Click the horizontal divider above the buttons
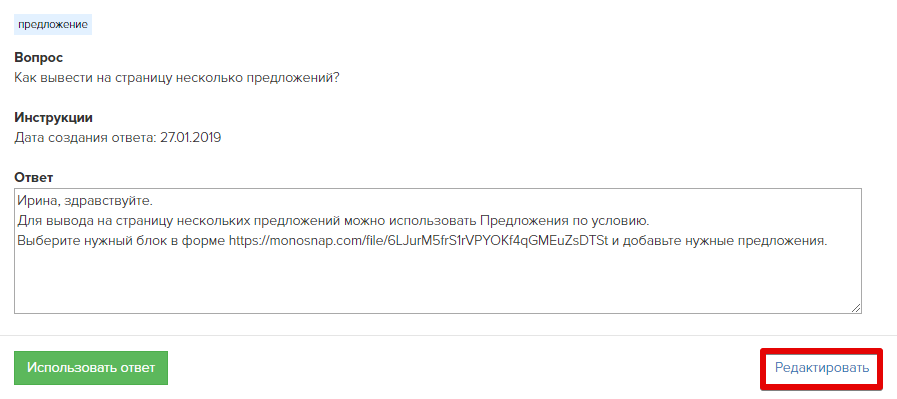The image size is (897, 399). [448, 335]
